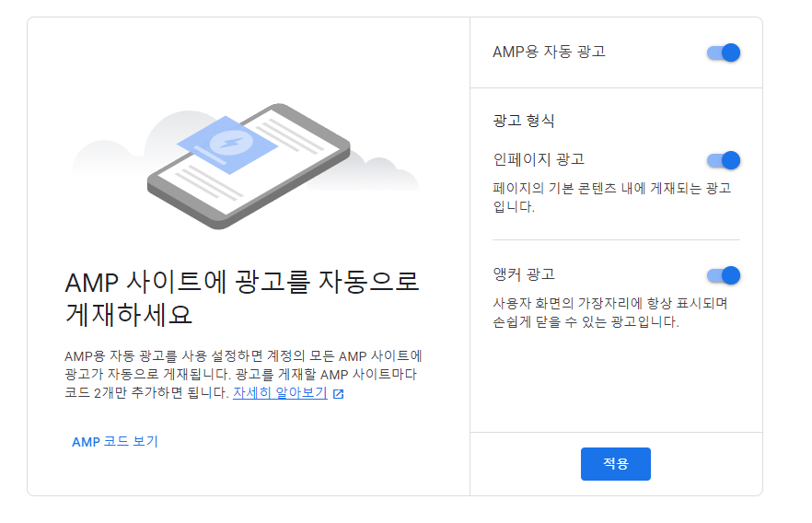
Task: Click the 인페이지 광고 description text
Action: pyautogui.click(x=611, y=197)
